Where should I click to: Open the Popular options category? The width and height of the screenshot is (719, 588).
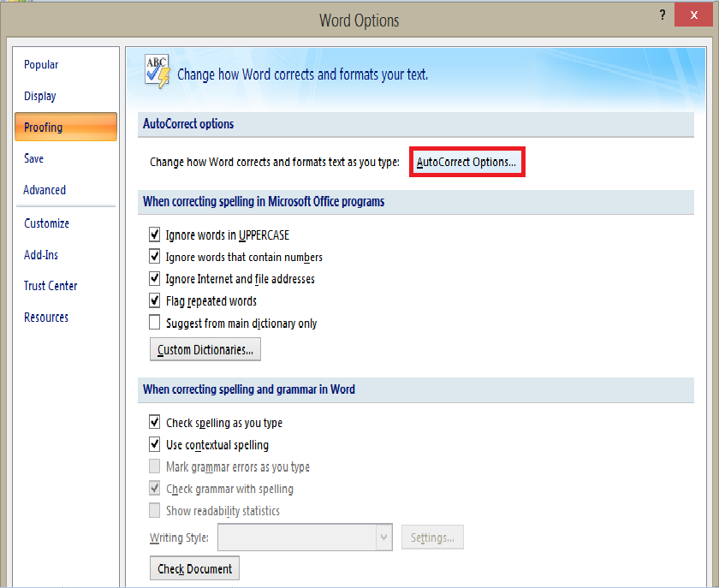[x=41, y=65]
